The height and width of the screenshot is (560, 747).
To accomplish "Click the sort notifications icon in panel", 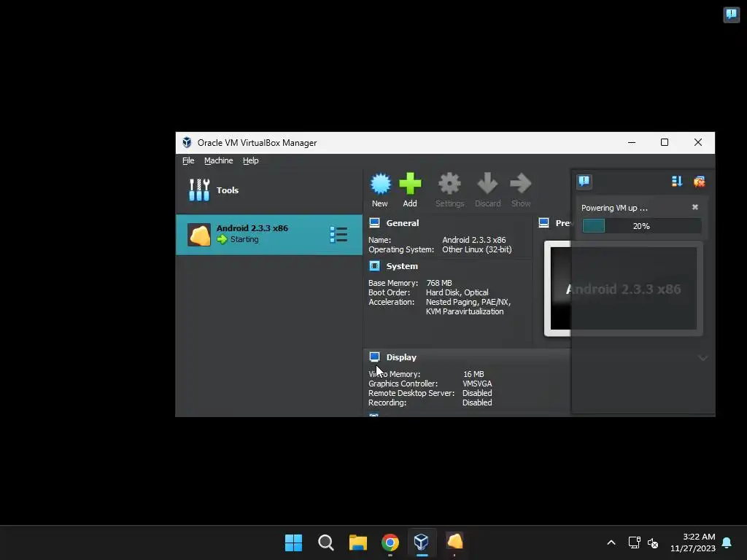I will [x=677, y=182].
